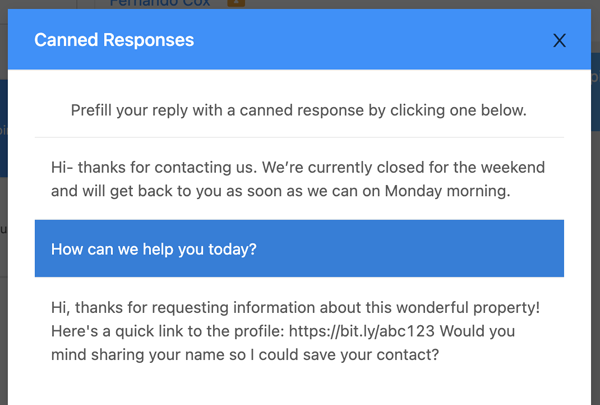The height and width of the screenshot is (405, 600).
Task: Click the 'Here's a quick link' line
Action: 283,331
